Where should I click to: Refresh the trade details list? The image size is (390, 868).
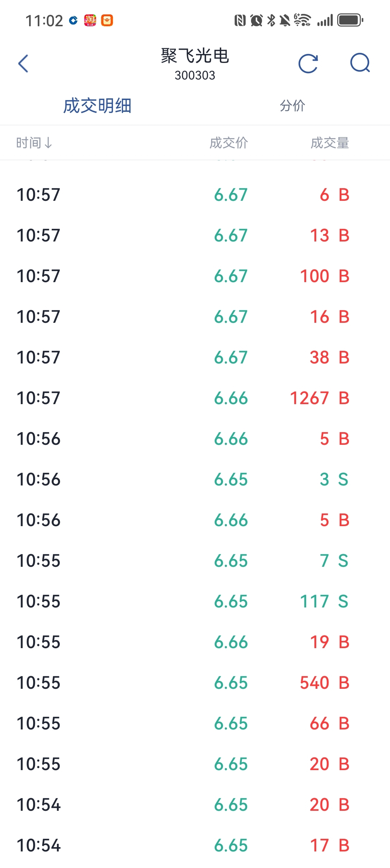pyautogui.click(x=308, y=64)
